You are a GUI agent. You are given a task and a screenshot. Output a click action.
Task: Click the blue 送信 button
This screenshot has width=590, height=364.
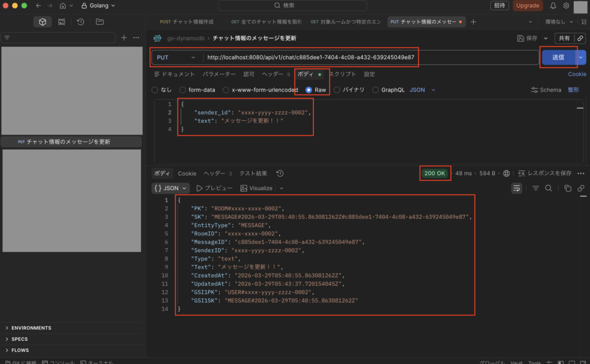tap(558, 58)
